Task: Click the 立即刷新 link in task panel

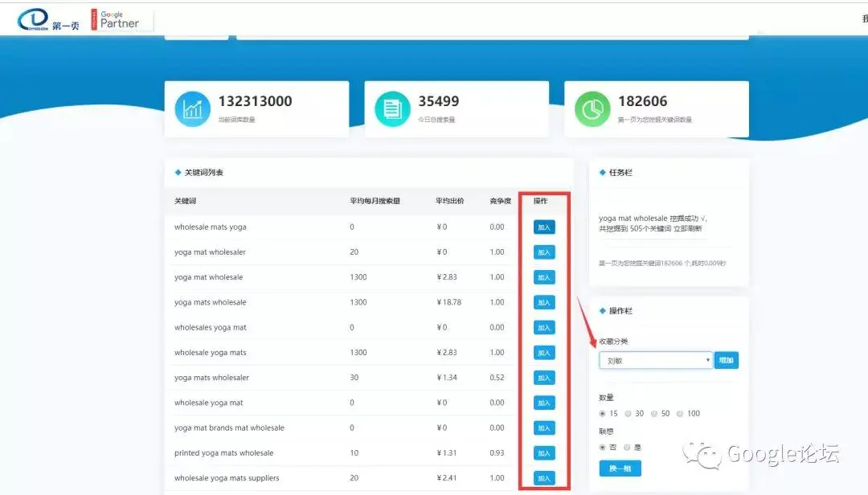Action: click(687, 229)
